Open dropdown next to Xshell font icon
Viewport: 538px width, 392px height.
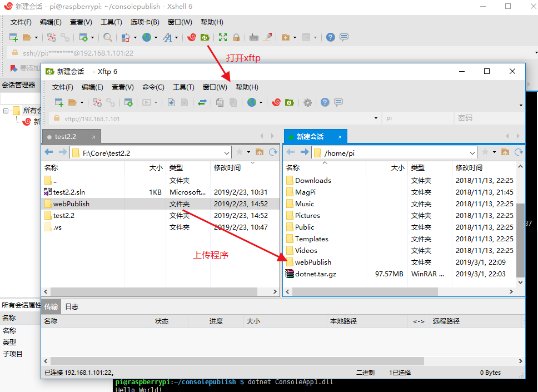click(176, 37)
